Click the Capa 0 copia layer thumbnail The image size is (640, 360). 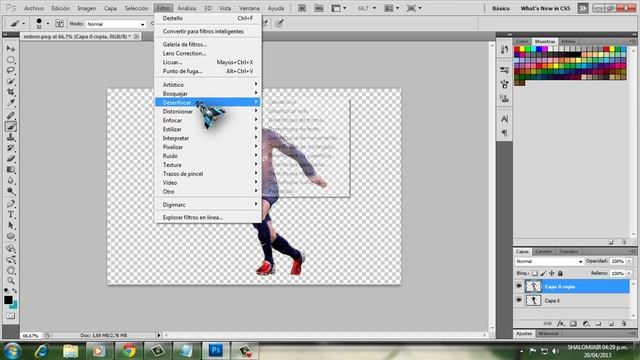pos(533,287)
